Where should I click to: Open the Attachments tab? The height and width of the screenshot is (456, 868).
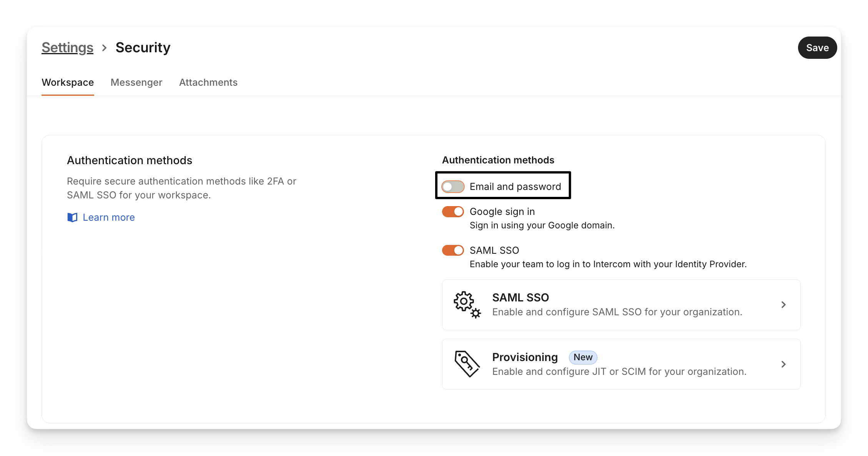pyautogui.click(x=208, y=83)
